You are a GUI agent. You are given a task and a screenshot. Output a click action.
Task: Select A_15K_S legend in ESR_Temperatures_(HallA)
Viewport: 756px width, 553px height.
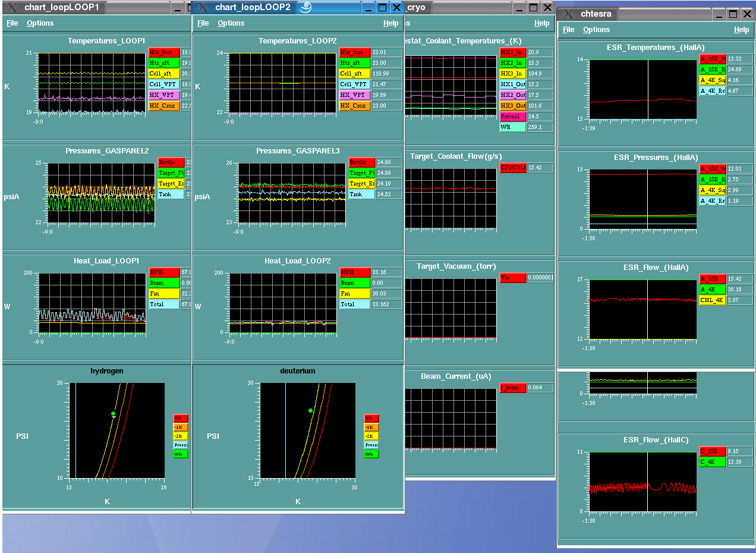713,59
